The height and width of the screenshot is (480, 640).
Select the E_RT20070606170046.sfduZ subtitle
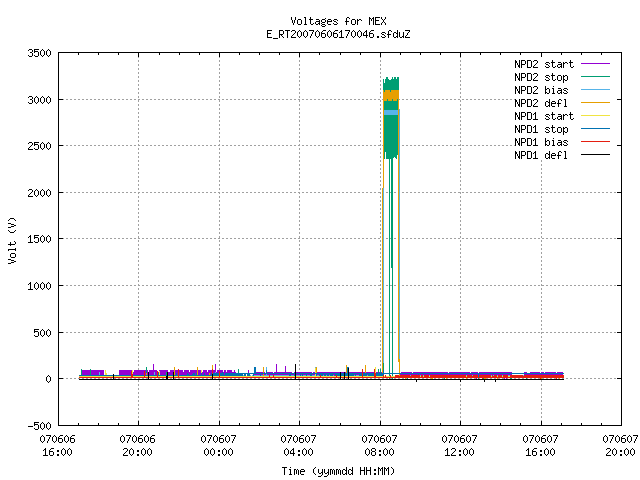point(338,34)
